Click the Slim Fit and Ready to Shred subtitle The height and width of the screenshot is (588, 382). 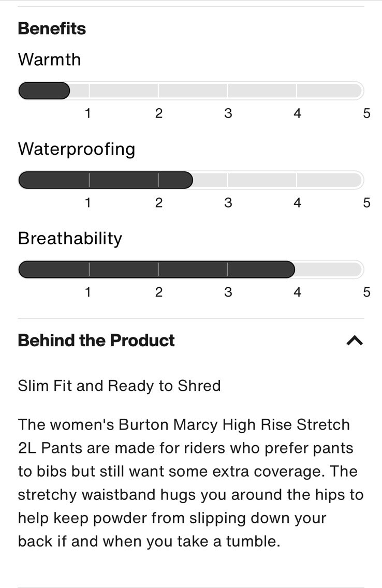click(119, 386)
